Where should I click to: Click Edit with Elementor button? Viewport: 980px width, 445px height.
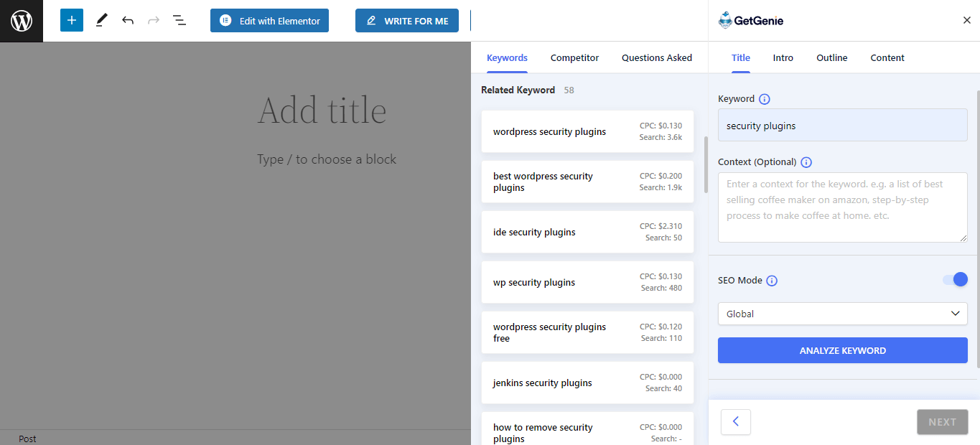(269, 21)
